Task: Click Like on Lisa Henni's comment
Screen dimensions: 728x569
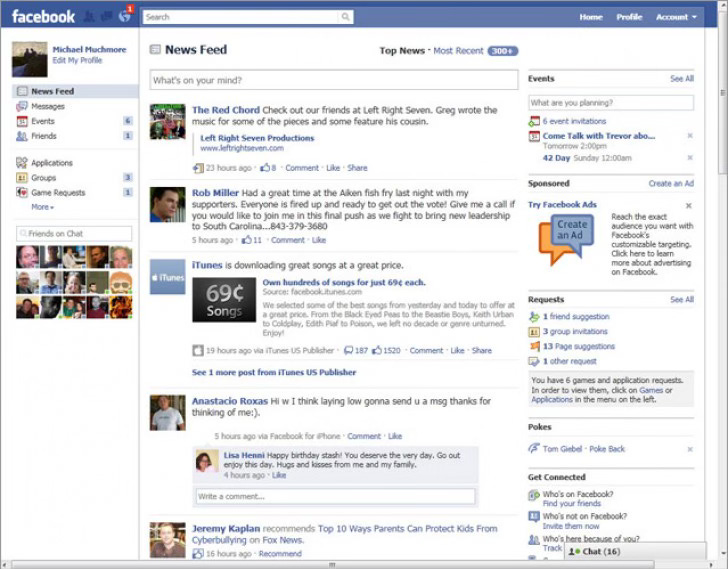Action: (279, 475)
